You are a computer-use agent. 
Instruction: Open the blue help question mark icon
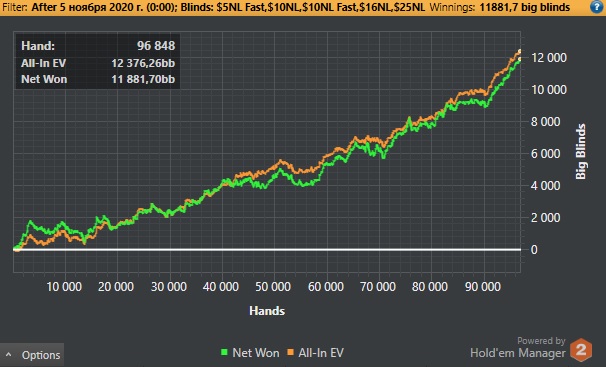597,7
